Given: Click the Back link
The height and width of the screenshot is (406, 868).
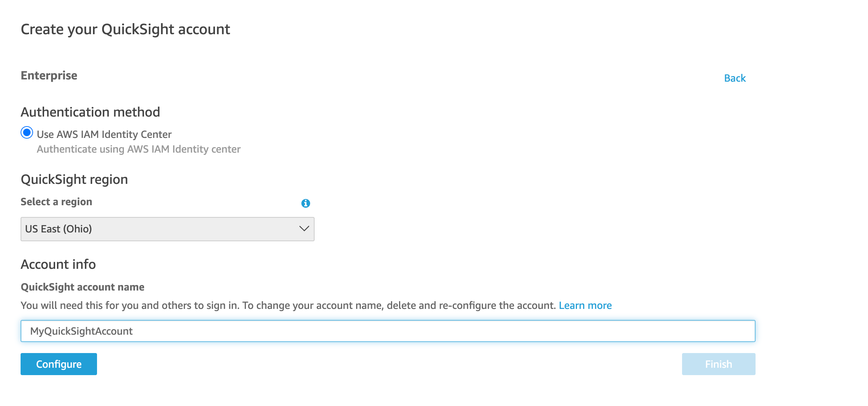Looking at the screenshot, I should tap(735, 78).
